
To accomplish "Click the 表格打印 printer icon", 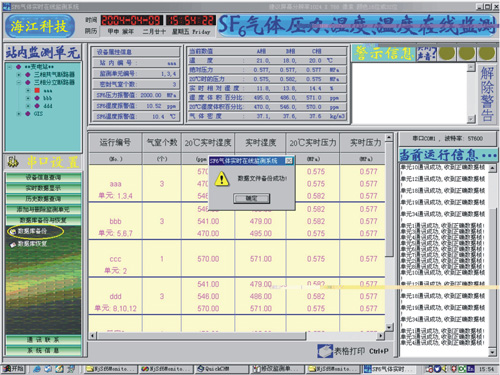I will [325, 351].
